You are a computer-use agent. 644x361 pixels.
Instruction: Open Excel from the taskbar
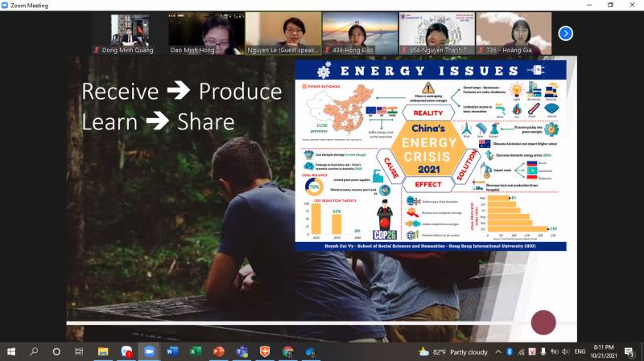click(x=196, y=351)
